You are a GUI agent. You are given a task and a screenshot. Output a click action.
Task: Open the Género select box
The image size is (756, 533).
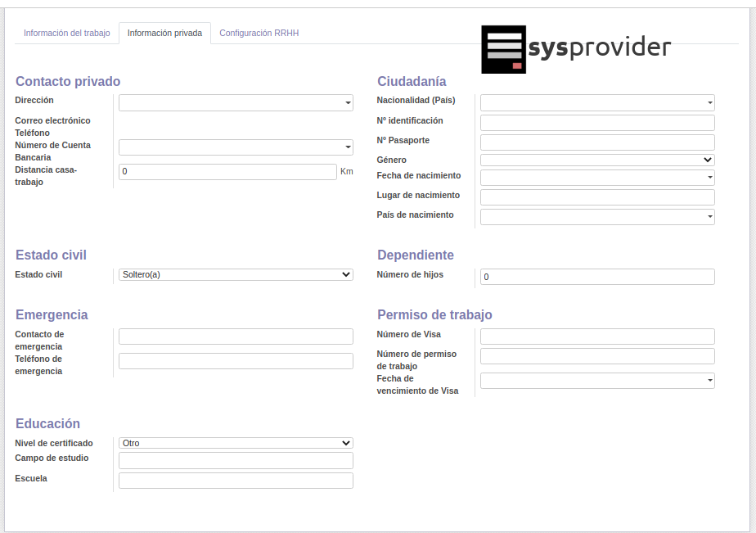point(597,160)
